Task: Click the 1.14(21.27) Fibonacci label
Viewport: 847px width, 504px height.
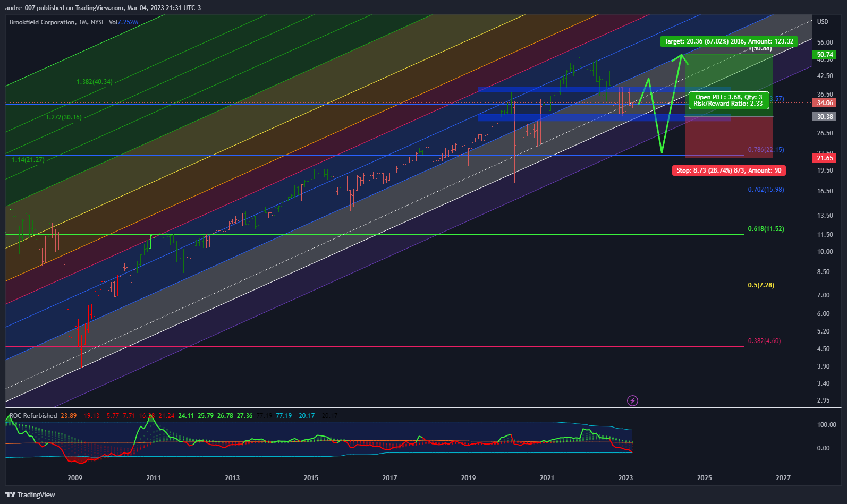Action: (x=29, y=160)
